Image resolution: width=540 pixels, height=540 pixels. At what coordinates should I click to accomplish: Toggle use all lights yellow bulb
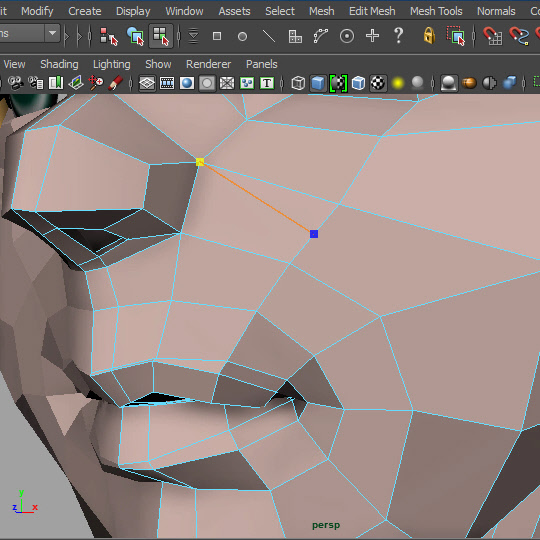[x=398, y=83]
